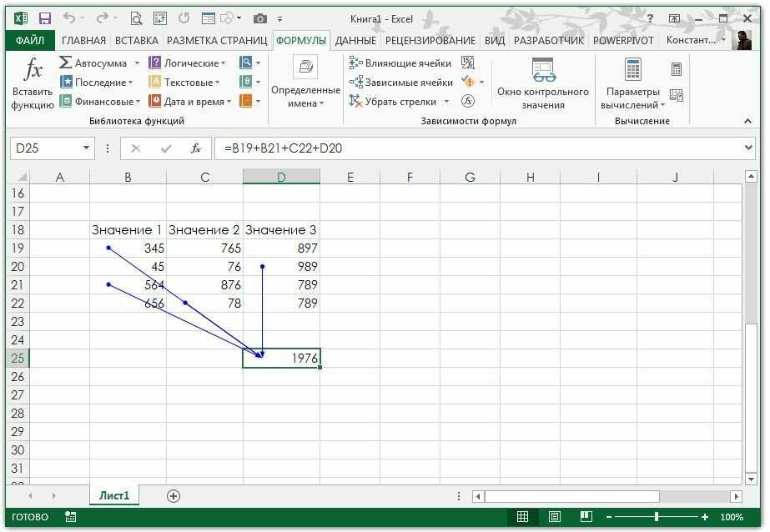Screen dimensions: 770x532
Task: Click the Redo arrow icon
Action: 102,18
